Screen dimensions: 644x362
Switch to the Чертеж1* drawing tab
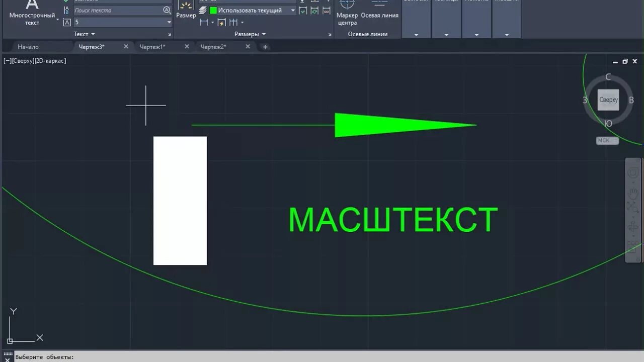tap(152, 47)
